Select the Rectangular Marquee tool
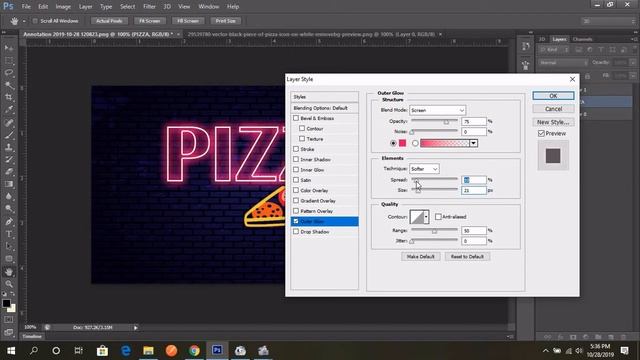Image resolution: width=640 pixels, height=360 pixels. pyautogui.click(x=9, y=61)
